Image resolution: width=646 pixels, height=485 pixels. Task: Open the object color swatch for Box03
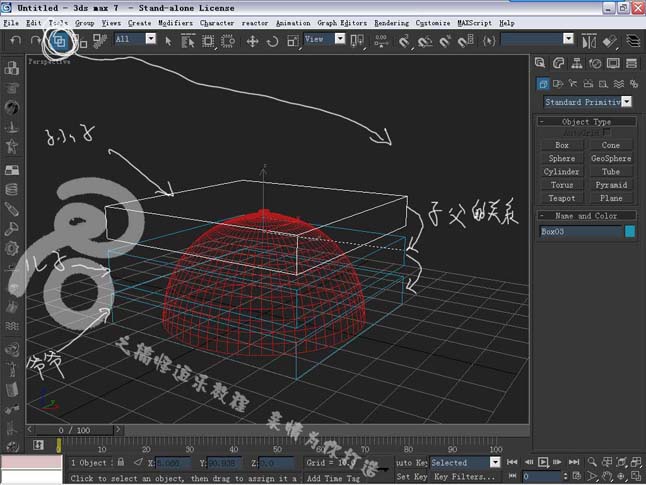(x=630, y=231)
